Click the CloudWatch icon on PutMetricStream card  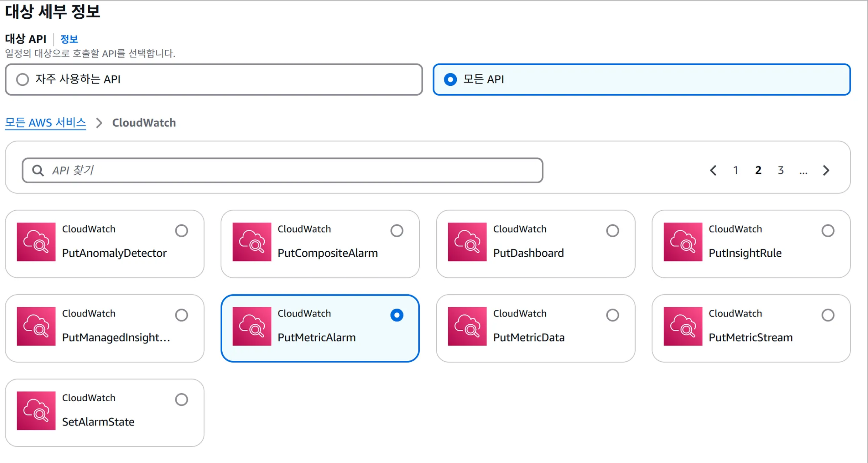[x=683, y=326]
